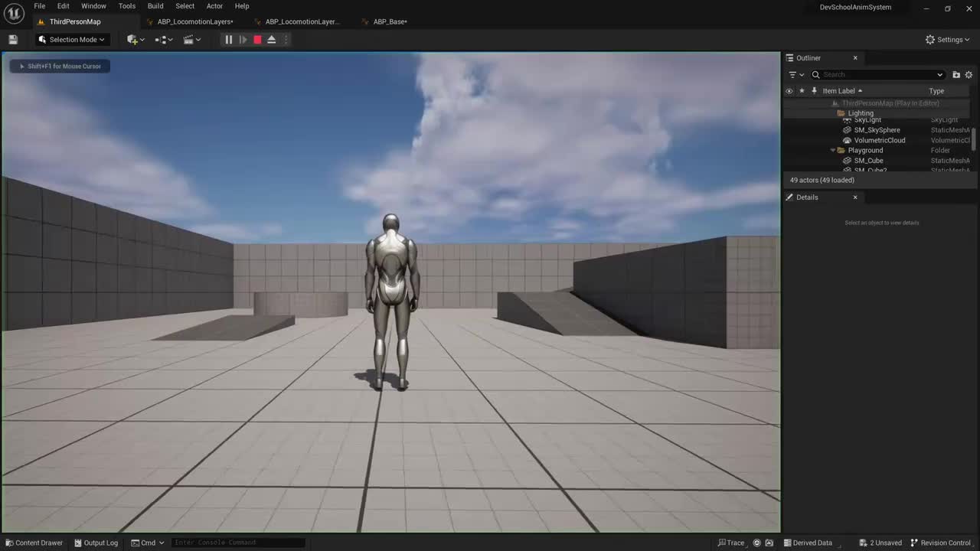
Task: Click the circular trace record icon in the status bar
Action: click(757, 543)
